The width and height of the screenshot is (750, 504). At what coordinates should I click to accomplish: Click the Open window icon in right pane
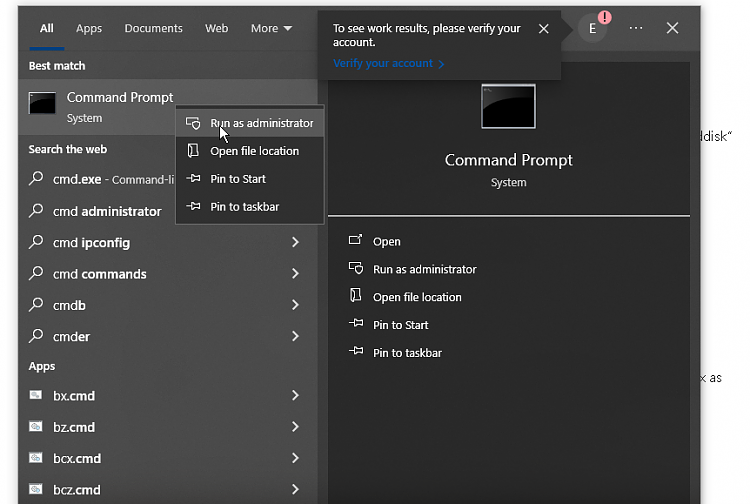click(x=355, y=240)
